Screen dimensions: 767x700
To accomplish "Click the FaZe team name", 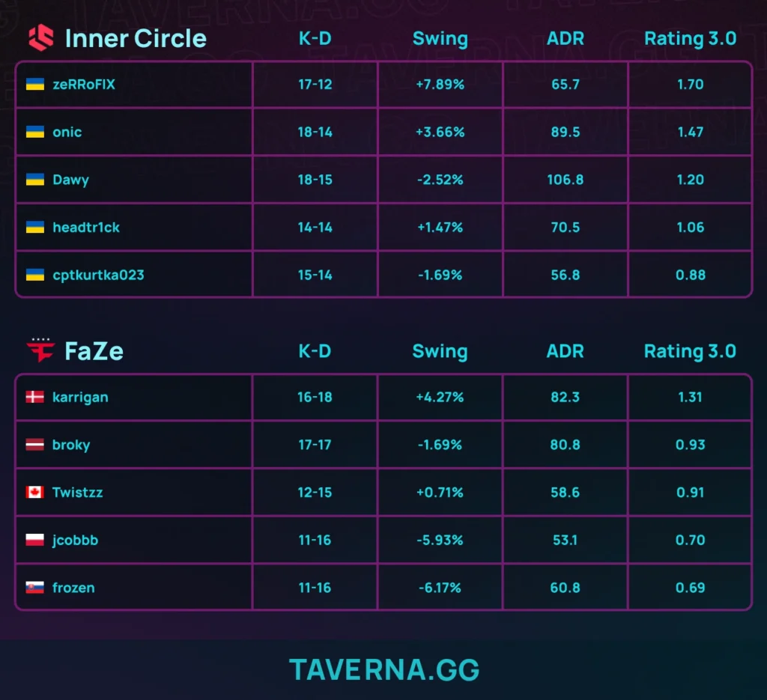I will (94, 351).
